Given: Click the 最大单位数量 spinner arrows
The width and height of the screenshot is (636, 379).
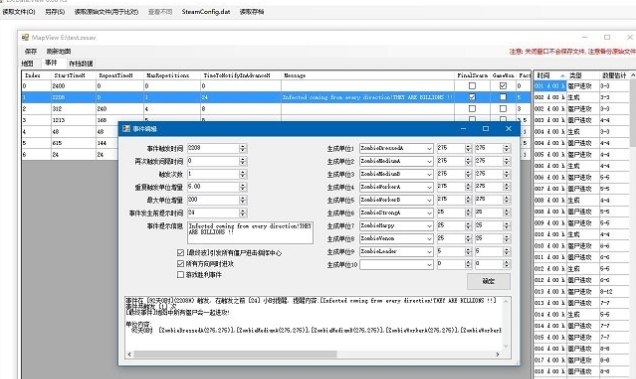Looking at the screenshot, I should click(243, 200).
